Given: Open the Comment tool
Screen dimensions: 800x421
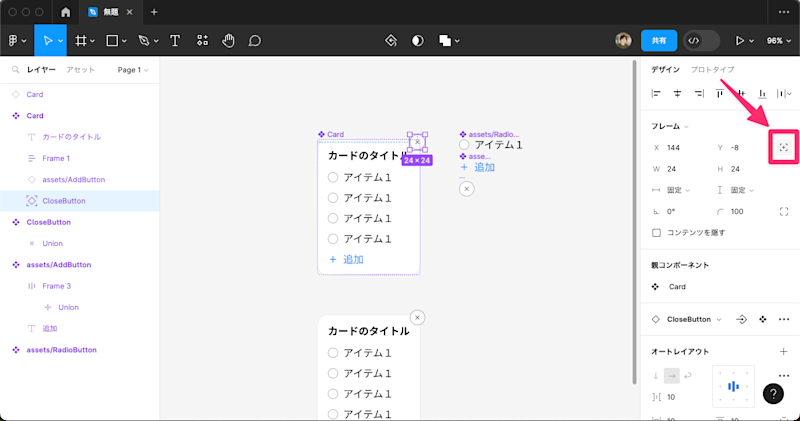Looking at the screenshot, I should tap(255, 41).
